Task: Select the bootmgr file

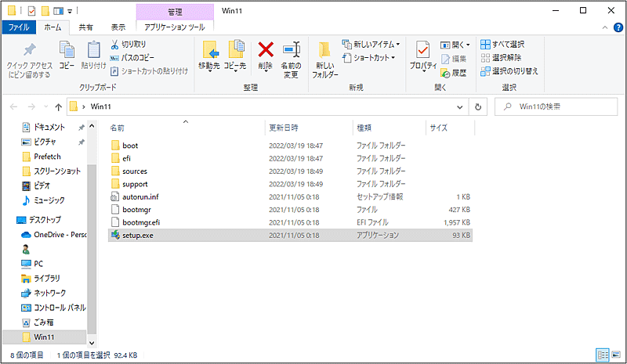Action: (290, 209)
